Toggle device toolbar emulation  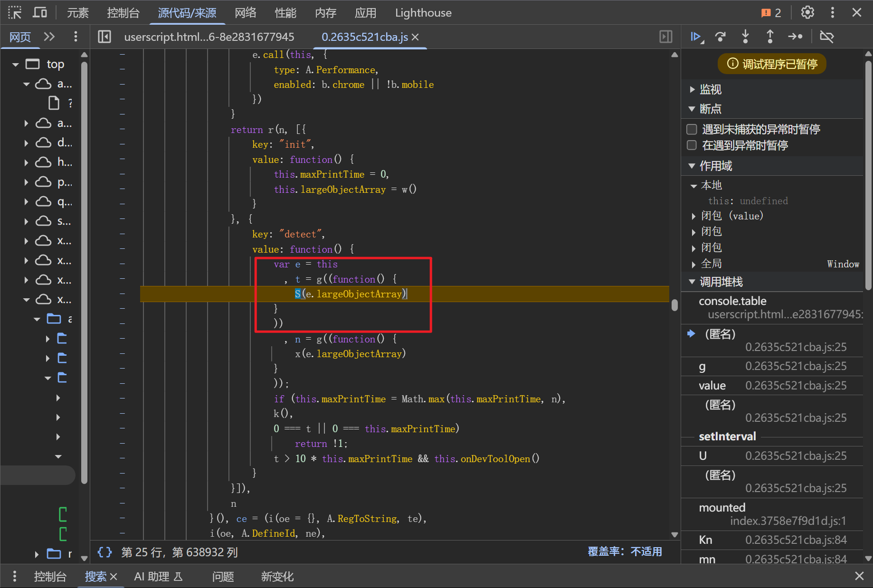coord(39,12)
